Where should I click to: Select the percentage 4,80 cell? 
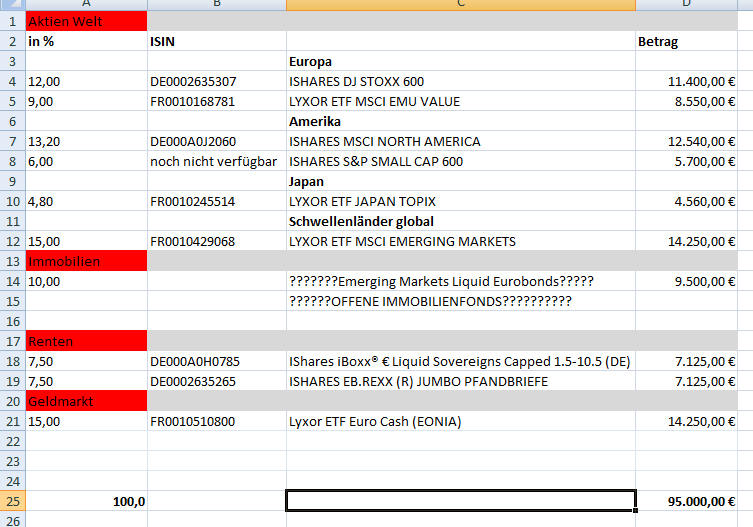pyautogui.click(x=86, y=201)
